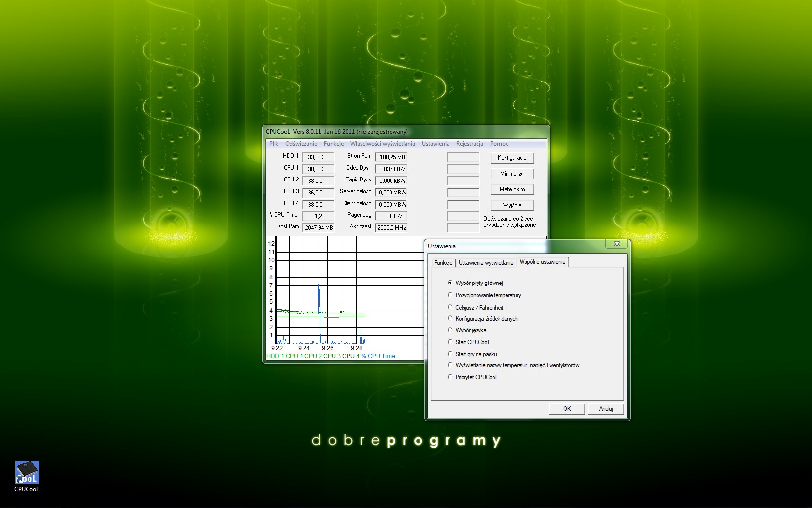Open the Plik menu

coord(274,144)
